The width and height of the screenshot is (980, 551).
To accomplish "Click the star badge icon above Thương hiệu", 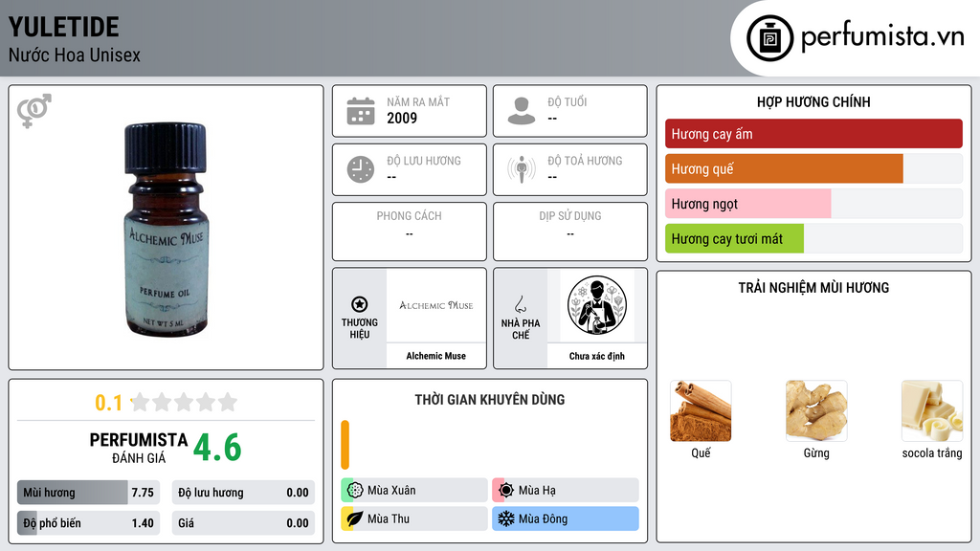I will click(x=360, y=304).
